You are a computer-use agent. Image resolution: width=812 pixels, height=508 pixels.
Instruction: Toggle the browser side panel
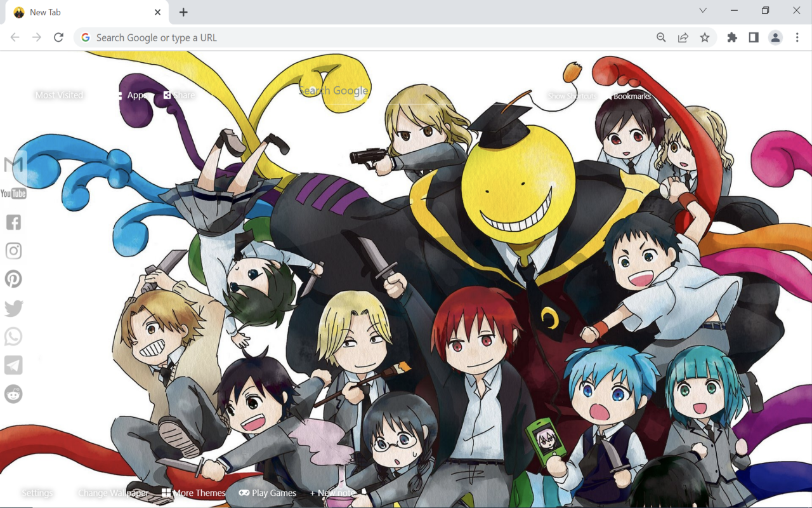tap(754, 37)
